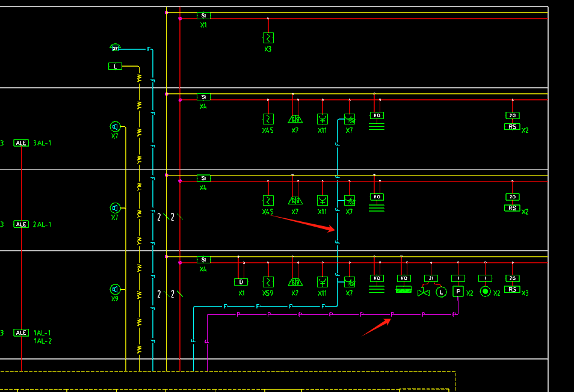Select the VO module in the 3AL-1 floor row
Viewport: 574px width, 392px height.
coord(377,115)
